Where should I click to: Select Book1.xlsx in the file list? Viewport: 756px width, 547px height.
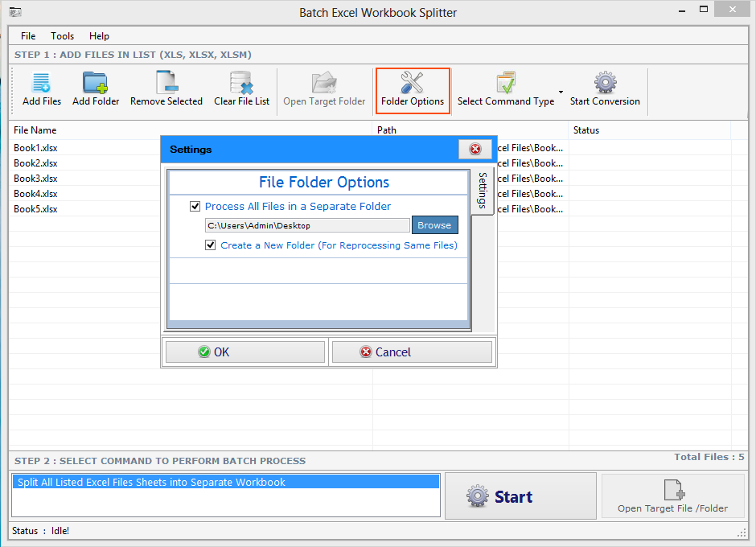click(35, 148)
